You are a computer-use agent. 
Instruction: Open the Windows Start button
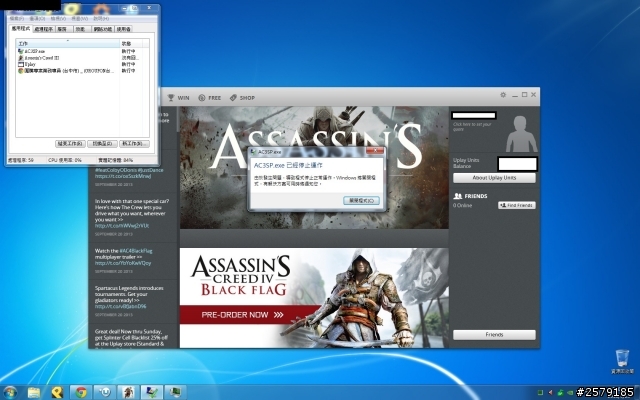pyautogui.click(x=10, y=392)
